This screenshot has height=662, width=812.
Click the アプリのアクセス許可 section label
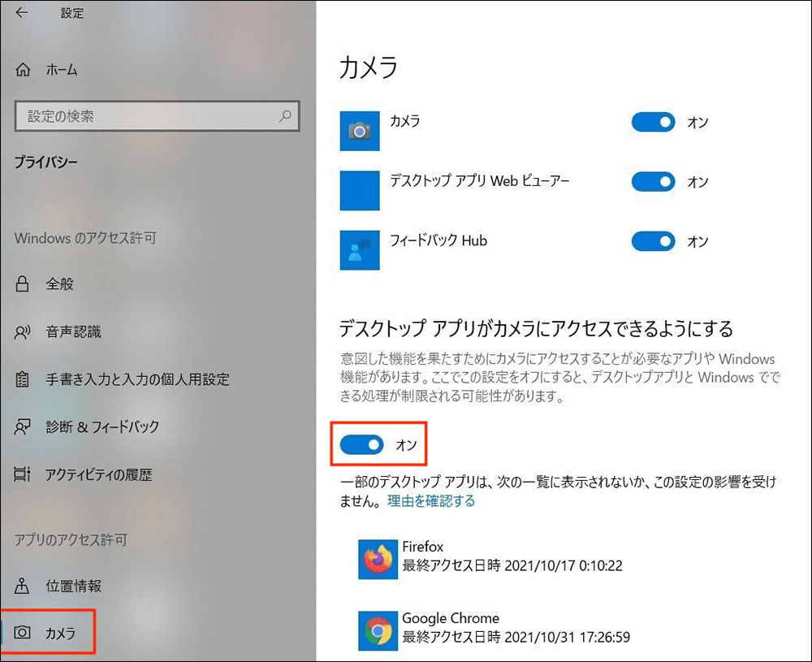coord(71,539)
